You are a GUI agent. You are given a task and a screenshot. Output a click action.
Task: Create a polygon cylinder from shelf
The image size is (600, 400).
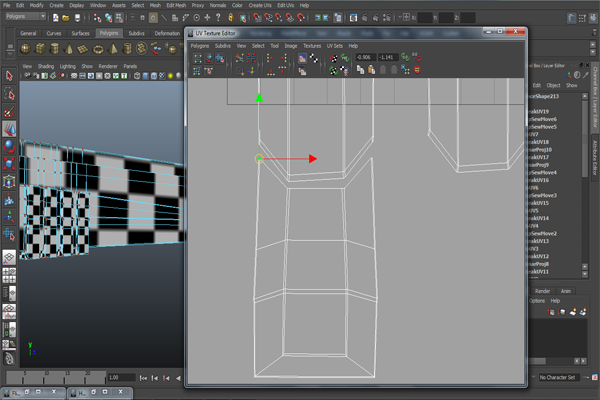[55, 49]
